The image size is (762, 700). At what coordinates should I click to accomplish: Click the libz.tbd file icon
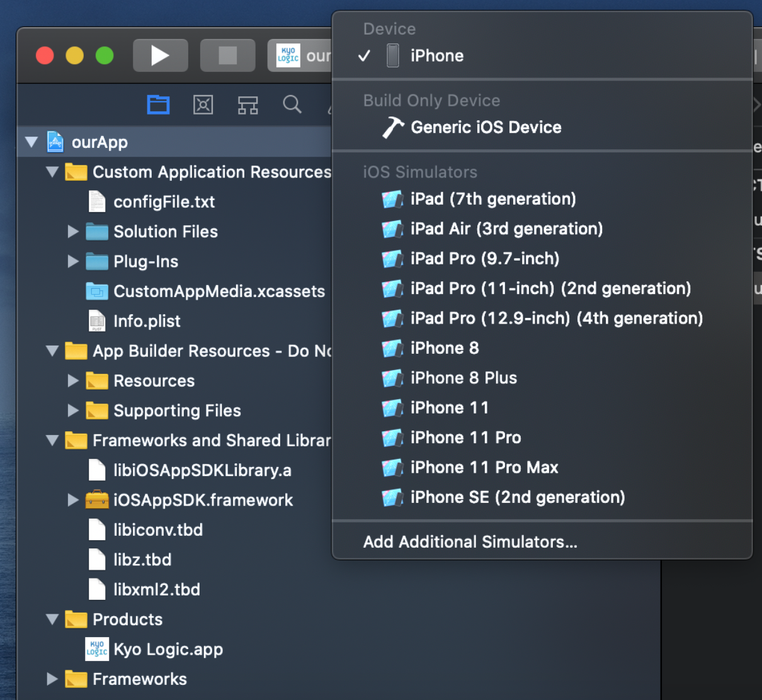pyautogui.click(x=97, y=560)
